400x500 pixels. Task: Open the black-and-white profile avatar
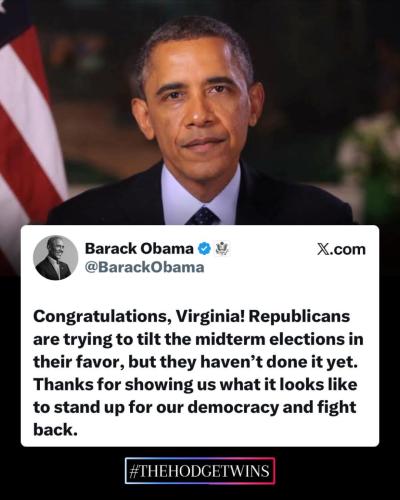55,257
